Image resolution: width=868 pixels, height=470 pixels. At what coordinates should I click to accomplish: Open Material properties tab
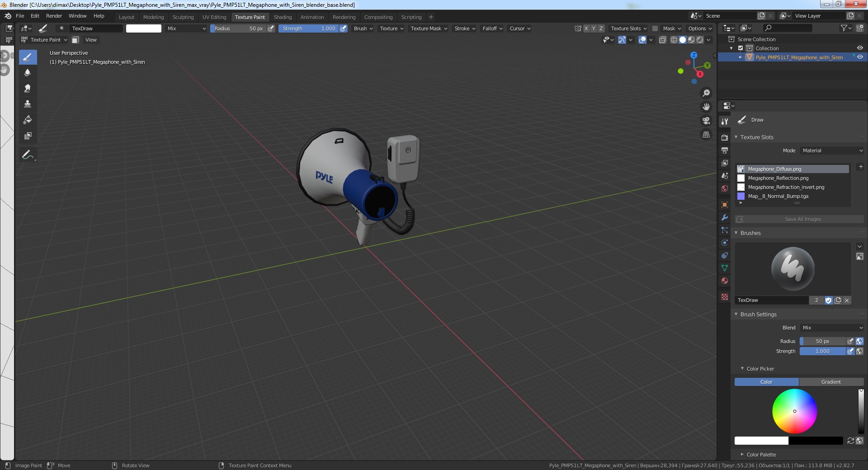pyautogui.click(x=725, y=281)
